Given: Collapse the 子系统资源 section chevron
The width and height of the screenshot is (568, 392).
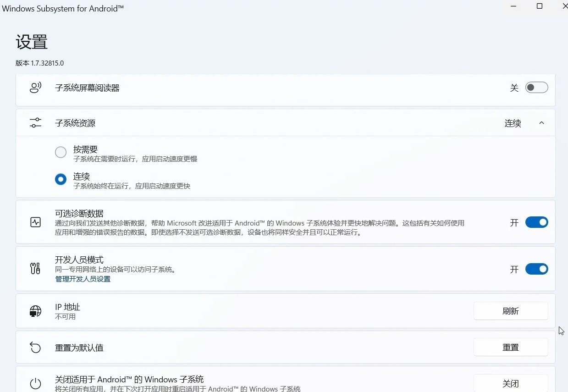Looking at the screenshot, I should point(541,123).
